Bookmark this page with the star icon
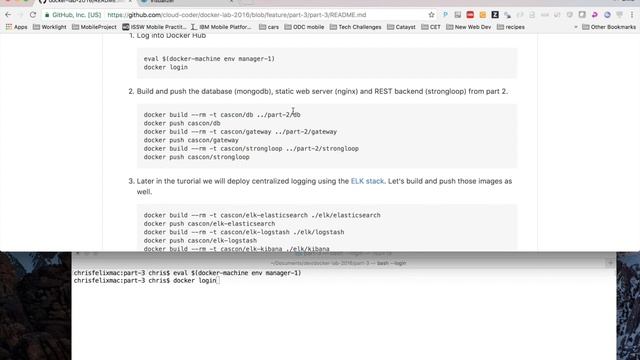Screen dimensions: 640x360 [x=431, y=15]
